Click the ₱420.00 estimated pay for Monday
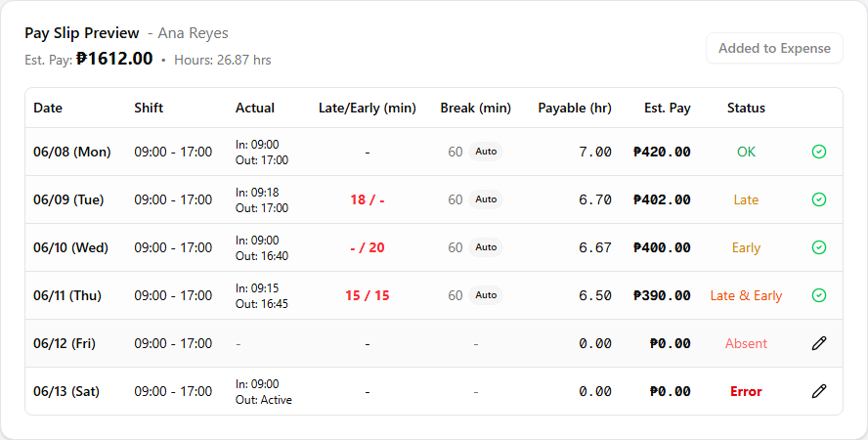Image resolution: width=868 pixels, height=440 pixels. pos(662,152)
